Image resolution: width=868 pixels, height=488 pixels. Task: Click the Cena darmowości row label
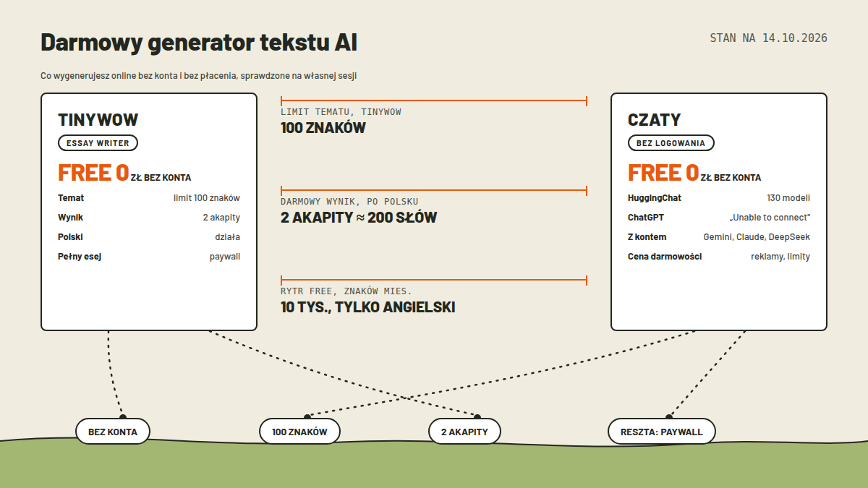pyautogui.click(x=665, y=257)
